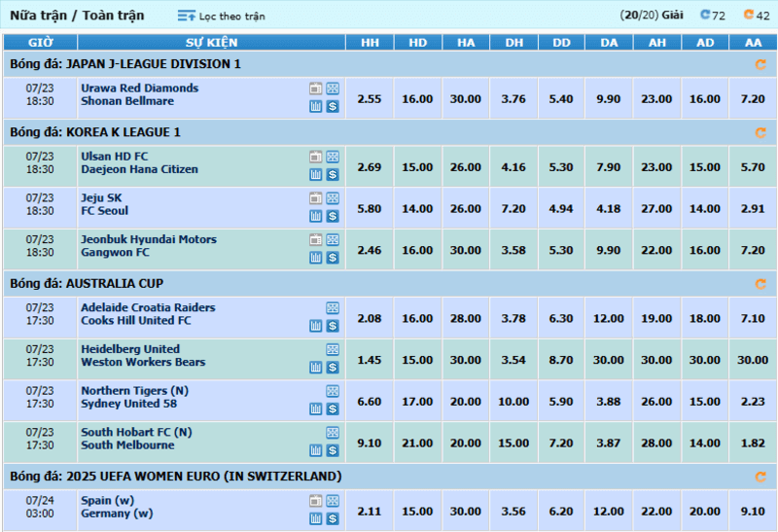Open pitch view icon for Northern Tigers match
The image size is (778, 532).
click(333, 391)
